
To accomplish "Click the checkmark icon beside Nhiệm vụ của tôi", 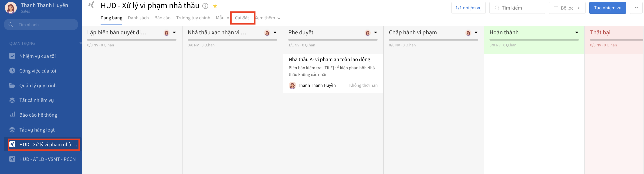I will pyautogui.click(x=12, y=56).
